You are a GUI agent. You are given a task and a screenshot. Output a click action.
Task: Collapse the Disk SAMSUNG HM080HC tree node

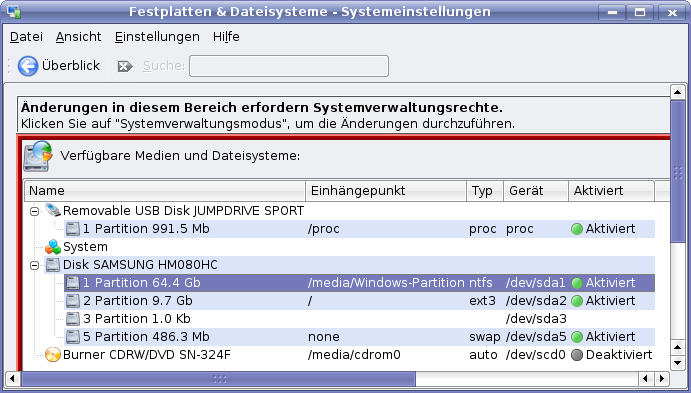34,265
